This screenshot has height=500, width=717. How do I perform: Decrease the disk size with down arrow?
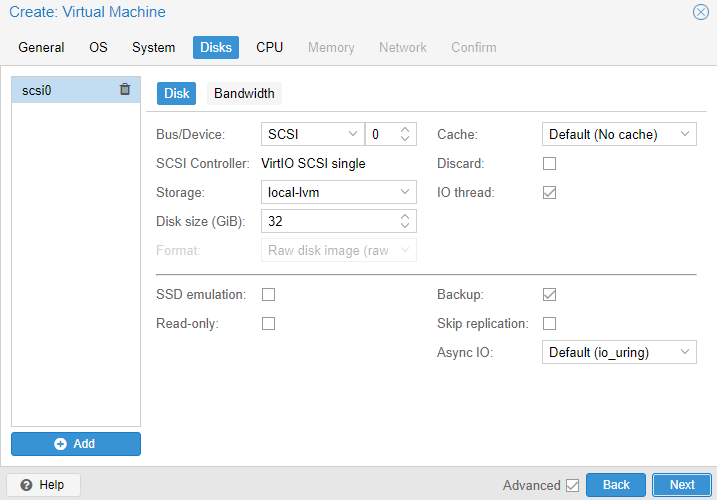(405, 226)
